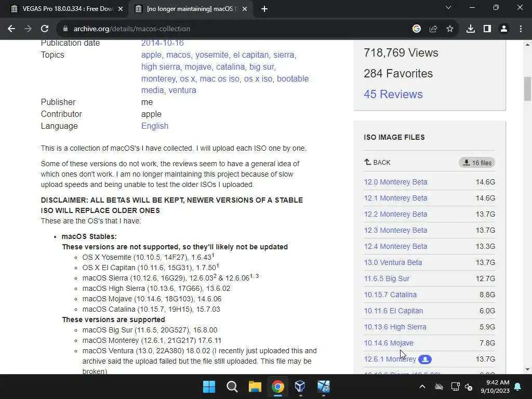Open 45 Reviews link
This screenshot has width=532, height=399.
point(393,95)
